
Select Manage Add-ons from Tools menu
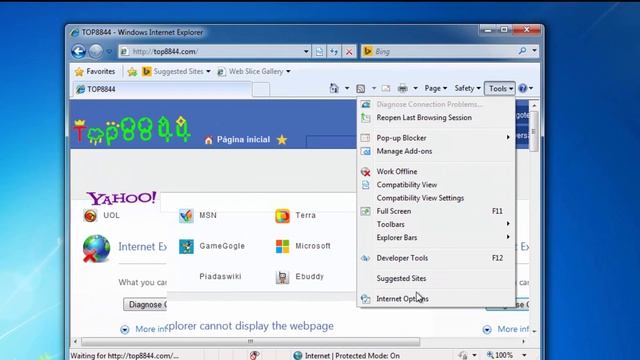(436, 151)
